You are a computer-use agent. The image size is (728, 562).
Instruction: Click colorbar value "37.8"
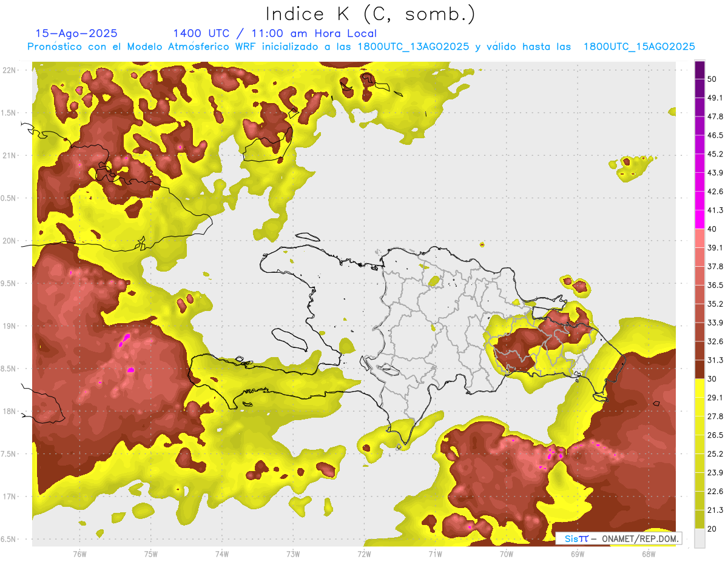point(715,266)
